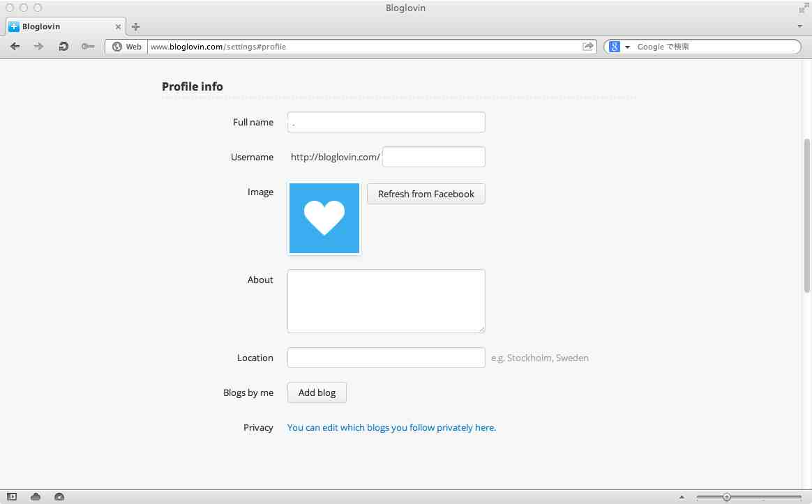Click the turbo speedometer icon
This screenshot has height=504, width=812.
(x=59, y=497)
